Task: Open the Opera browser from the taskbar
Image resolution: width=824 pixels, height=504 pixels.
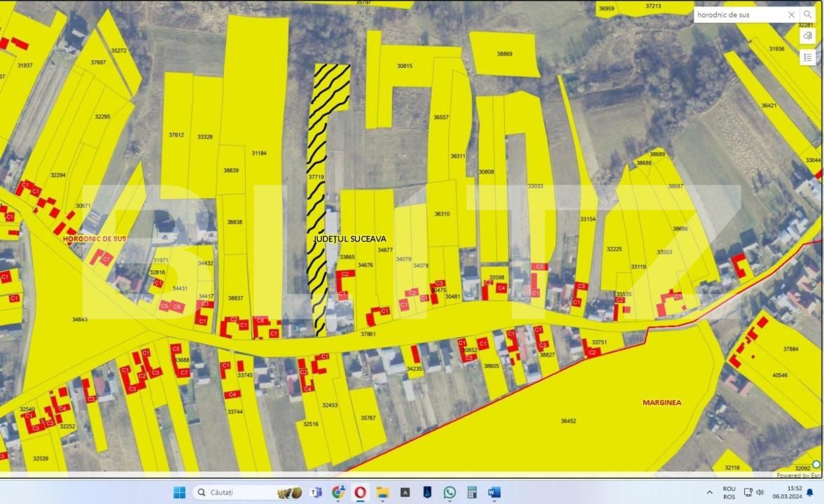Action: tap(361, 492)
